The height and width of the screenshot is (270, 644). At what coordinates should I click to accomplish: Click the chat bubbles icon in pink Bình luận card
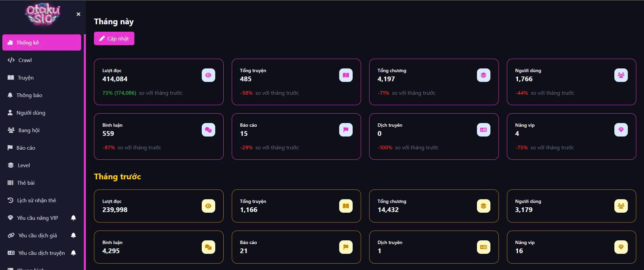[208, 130]
